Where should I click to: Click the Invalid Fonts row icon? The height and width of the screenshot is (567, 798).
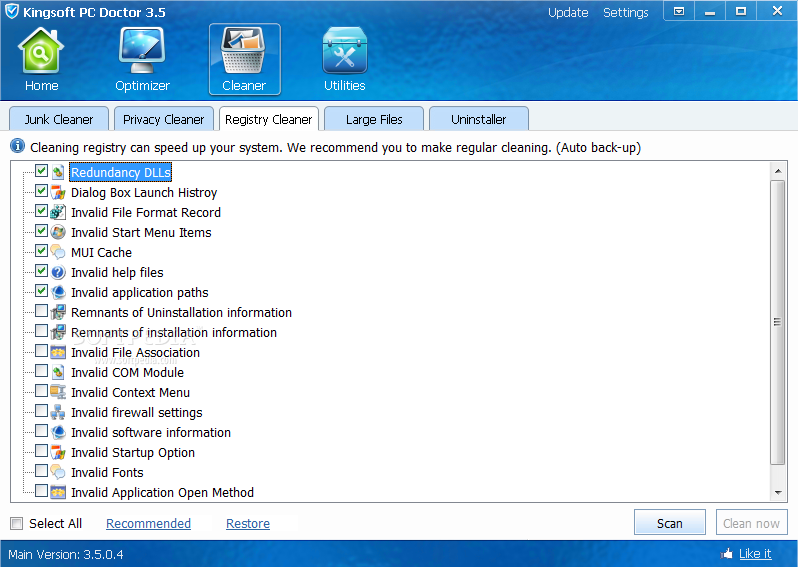(58, 472)
